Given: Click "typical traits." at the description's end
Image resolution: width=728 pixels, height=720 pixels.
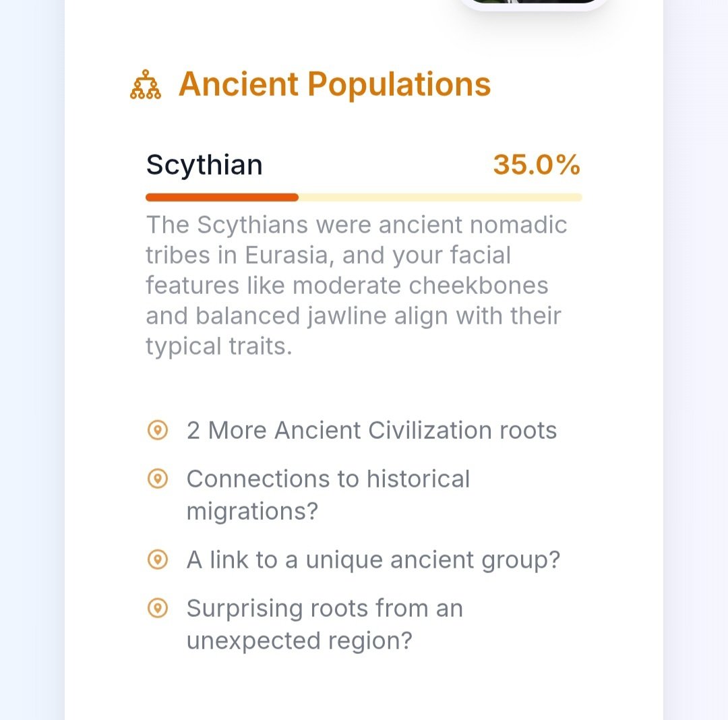Looking at the screenshot, I should pos(219,346).
